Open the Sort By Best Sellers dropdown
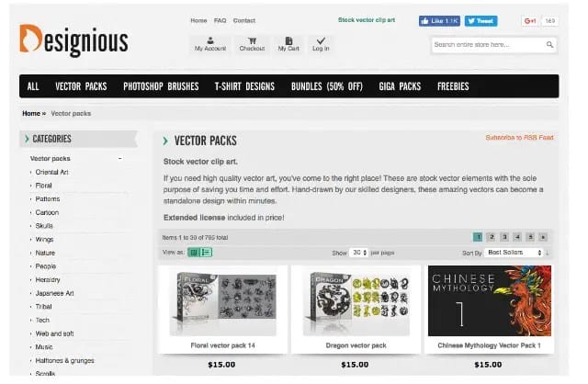 coord(514,253)
